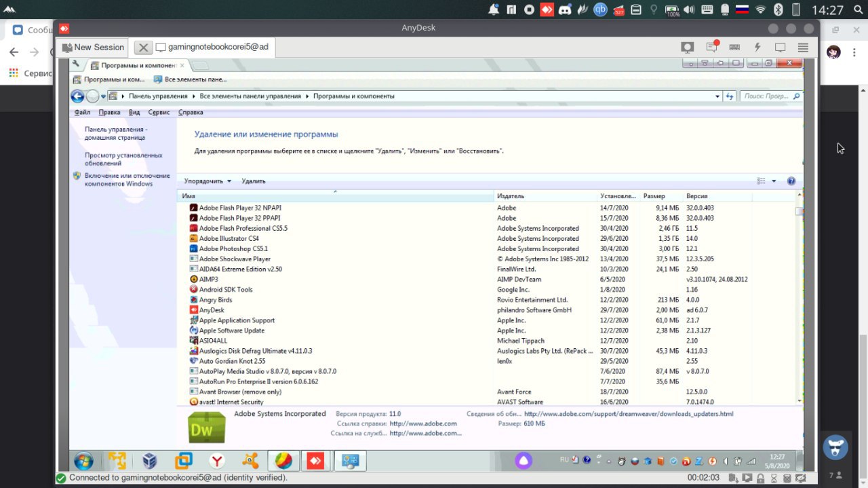Open view options dropdown arrow
Viewport: 868px width, 488px height.
[774, 181]
